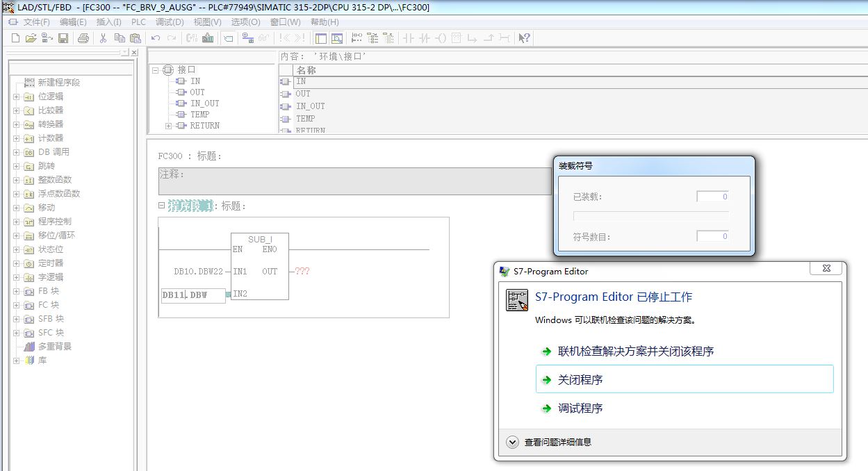Image resolution: width=868 pixels, height=471 pixels.
Task: Open the 编辑(E) menu
Action: pos(73,22)
